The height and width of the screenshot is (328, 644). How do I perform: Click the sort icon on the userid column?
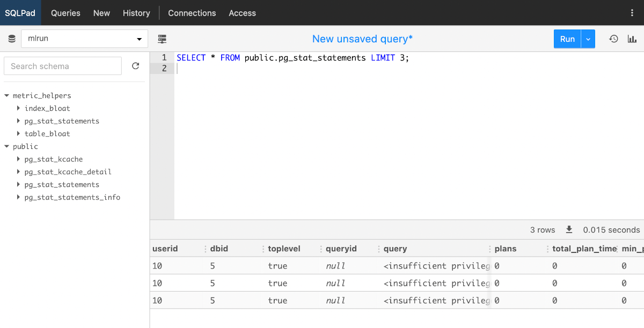205,248
